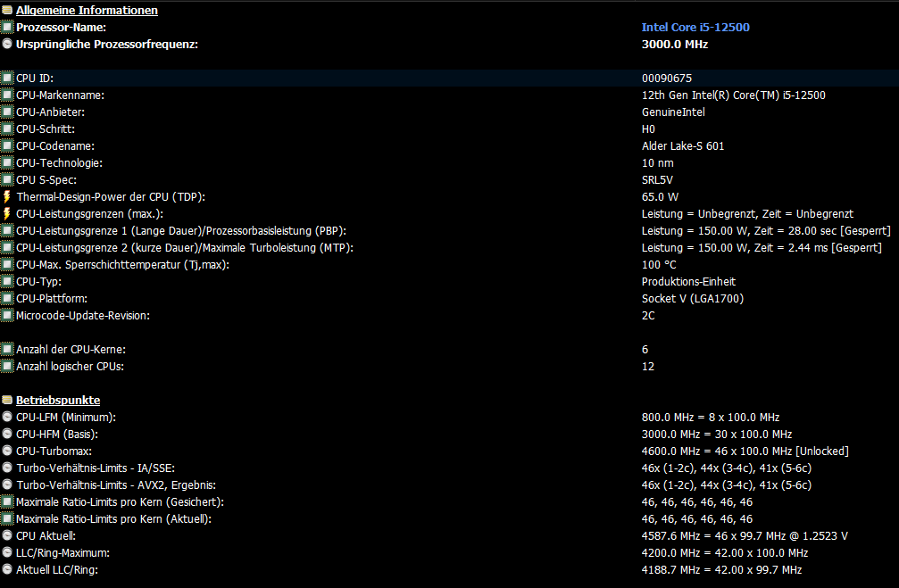Screen dimensions: 899x588
Task: Click the clock icon beside Ursprüngliche Prozessorfrequenz
Action: (x=7, y=44)
